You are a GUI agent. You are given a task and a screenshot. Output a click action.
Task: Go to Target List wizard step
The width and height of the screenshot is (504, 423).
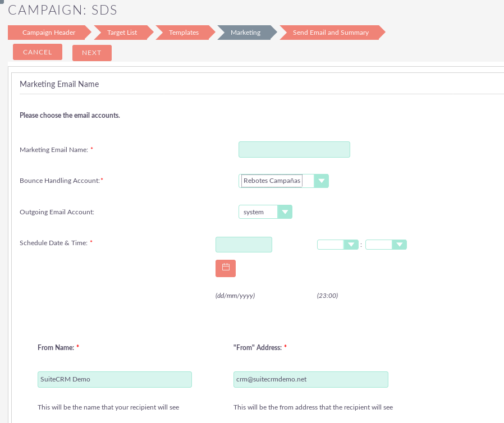[122, 33]
